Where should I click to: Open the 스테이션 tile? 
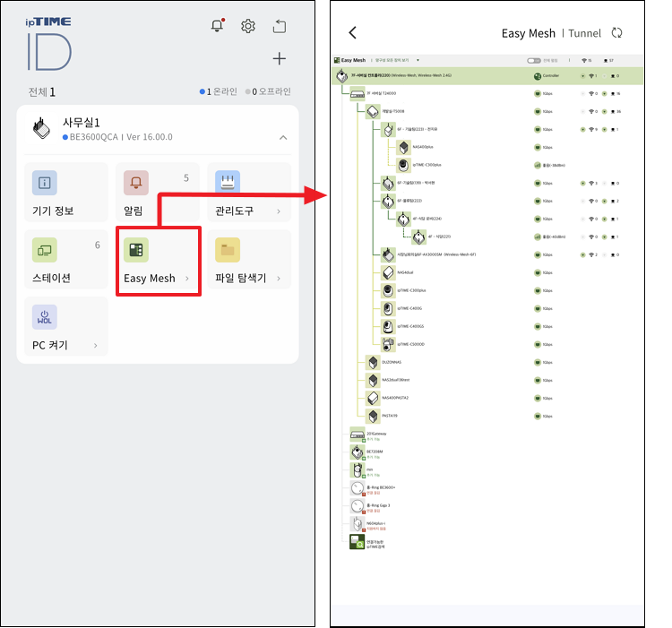tap(66, 259)
